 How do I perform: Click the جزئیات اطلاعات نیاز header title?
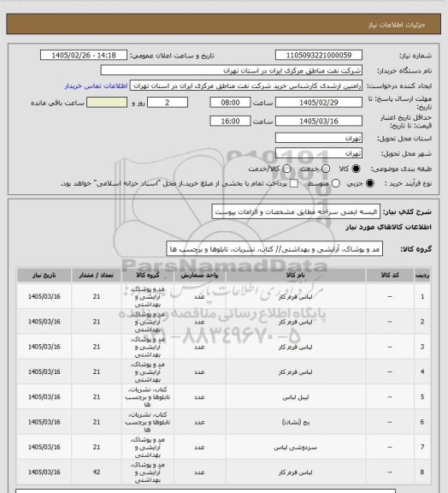coord(397,25)
